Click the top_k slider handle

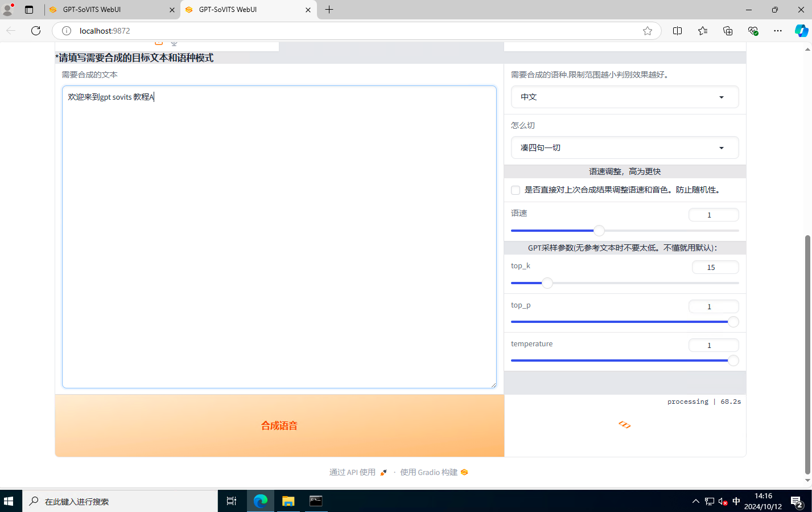click(547, 283)
